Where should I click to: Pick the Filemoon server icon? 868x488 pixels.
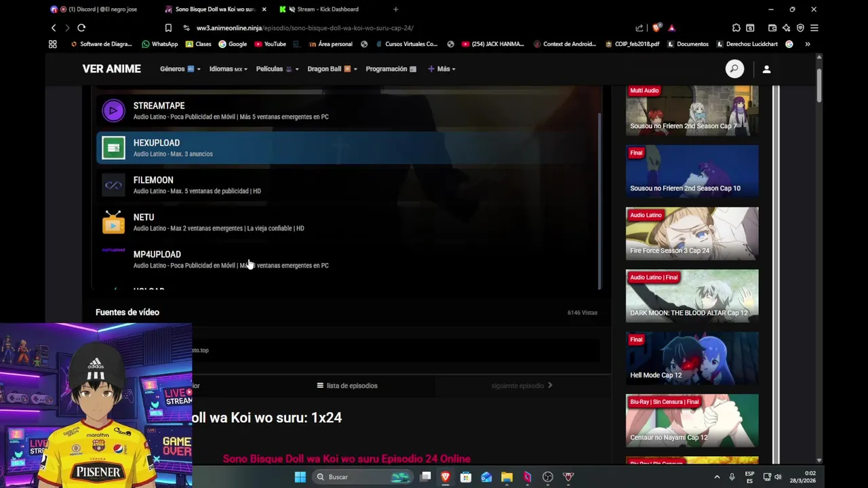(x=113, y=185)
